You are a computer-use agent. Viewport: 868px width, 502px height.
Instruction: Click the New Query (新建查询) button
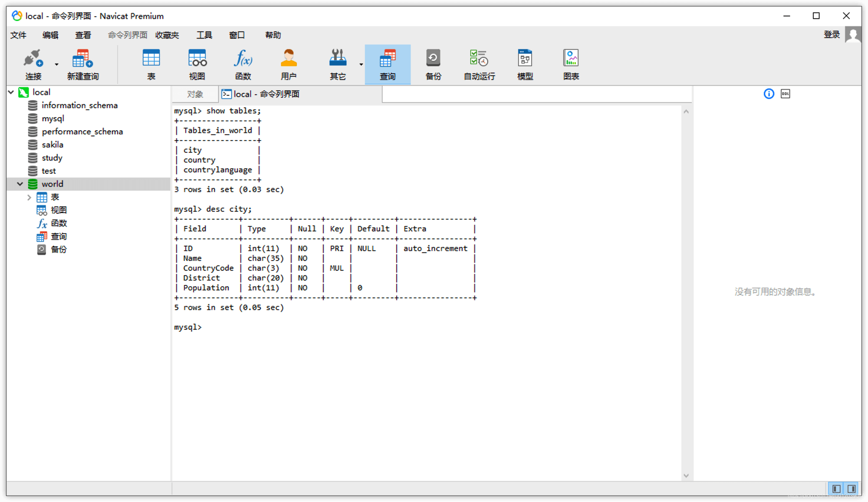pos(82,64)
